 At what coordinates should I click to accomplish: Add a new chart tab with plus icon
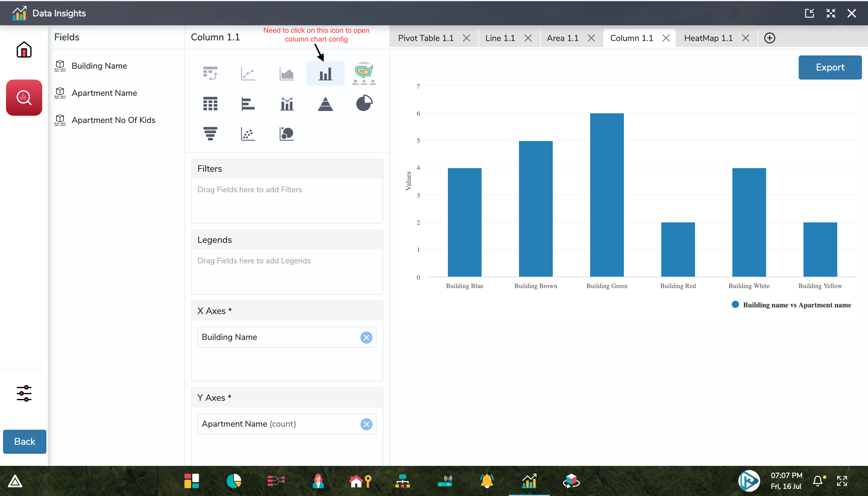769,38
